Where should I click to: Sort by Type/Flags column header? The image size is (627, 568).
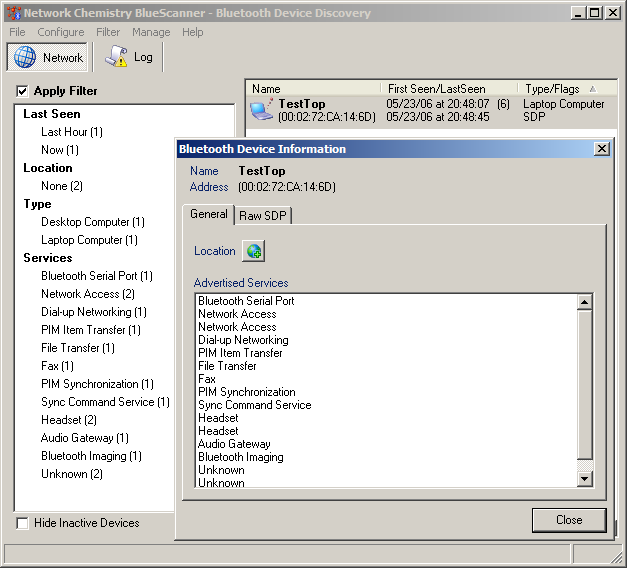click(x=567, y=89)
